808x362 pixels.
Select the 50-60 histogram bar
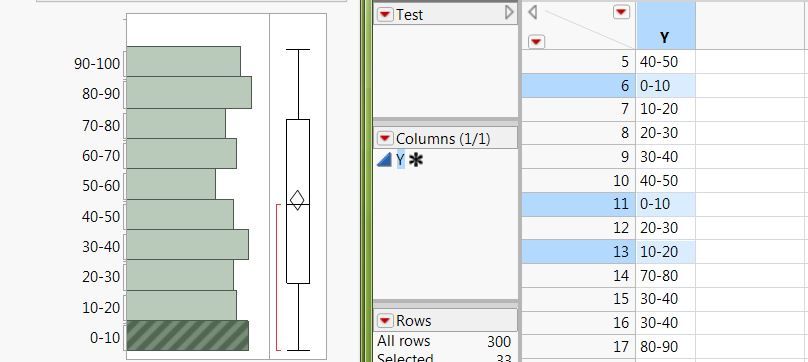pos(171,184)
